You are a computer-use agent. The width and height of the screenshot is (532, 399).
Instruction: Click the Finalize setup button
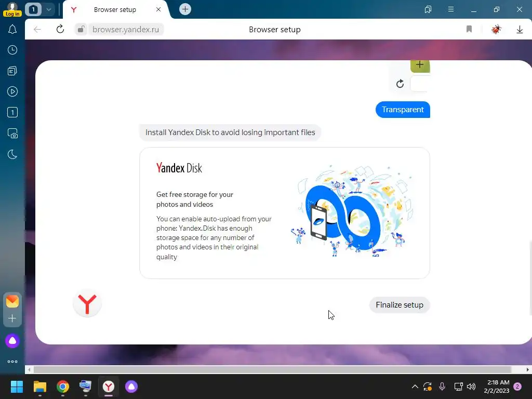400,304
